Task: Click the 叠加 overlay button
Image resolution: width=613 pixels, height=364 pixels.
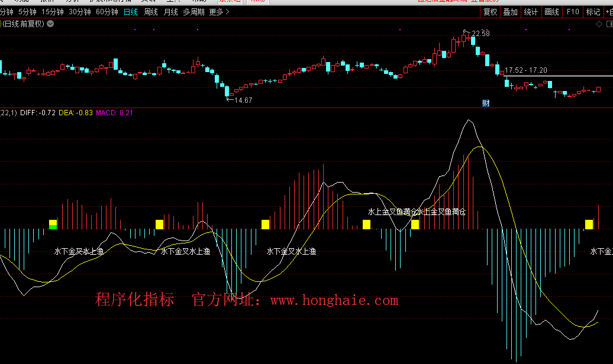Action: [x=510, y=12]
